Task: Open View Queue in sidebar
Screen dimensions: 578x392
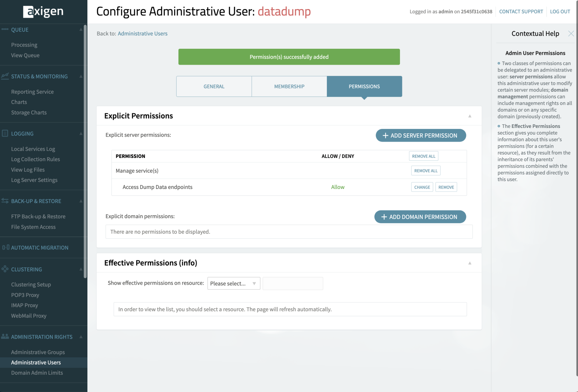Action: click(25, 55)
